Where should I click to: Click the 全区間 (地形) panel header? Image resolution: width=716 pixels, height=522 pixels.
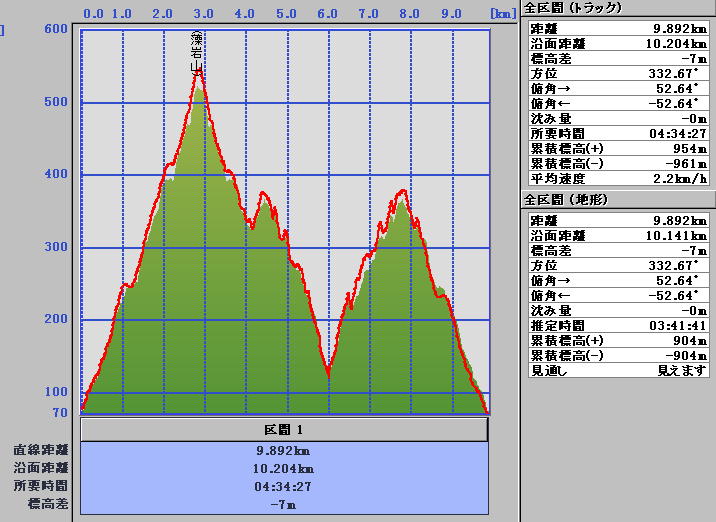coord(566,200)
